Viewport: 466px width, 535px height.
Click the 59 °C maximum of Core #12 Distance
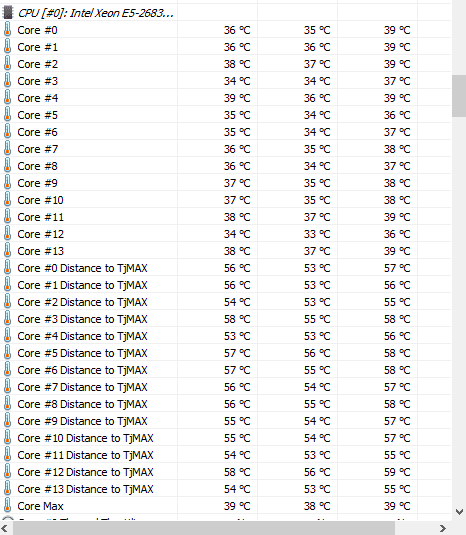pyautogui.click(x=397, y=472)
